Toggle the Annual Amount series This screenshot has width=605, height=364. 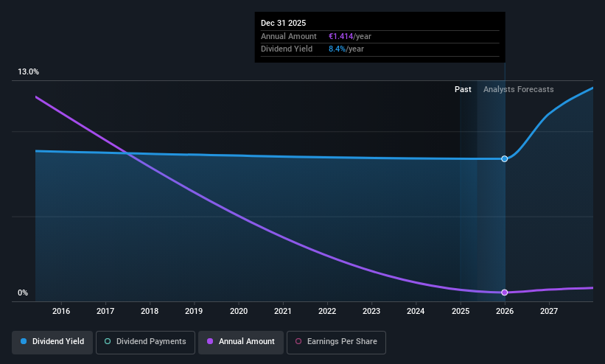(x=241, y=342)
